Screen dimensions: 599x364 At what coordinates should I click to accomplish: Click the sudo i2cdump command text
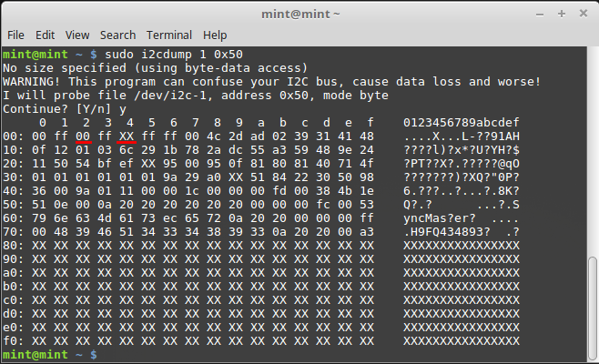coord(174,55)
